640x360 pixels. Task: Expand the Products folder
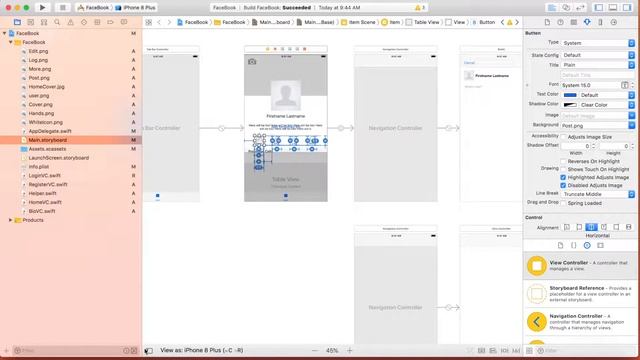click(x=10, y=220)
